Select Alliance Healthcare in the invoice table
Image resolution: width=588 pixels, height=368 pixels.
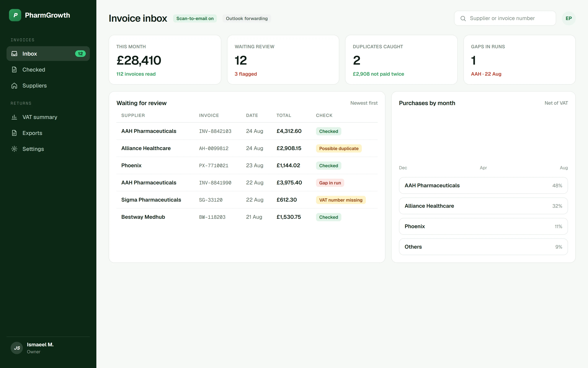coord(146,148)
